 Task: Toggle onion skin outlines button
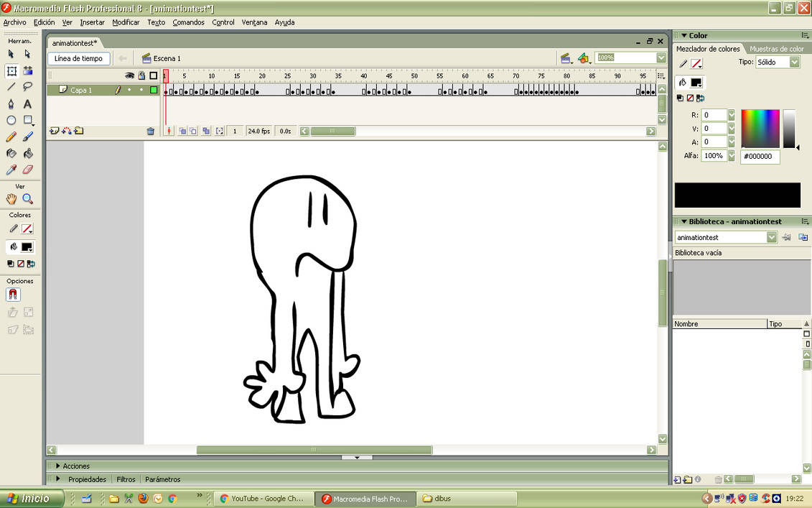[193, 131]
